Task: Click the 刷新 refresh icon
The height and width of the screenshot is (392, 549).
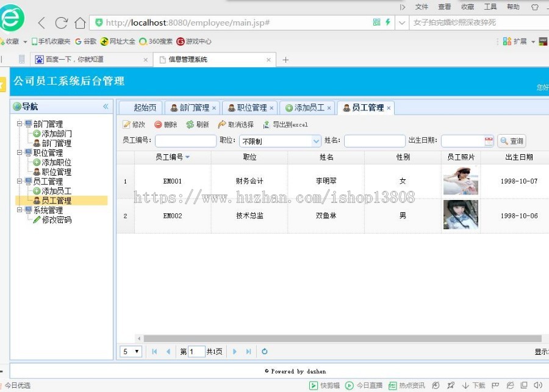Action: 190,124
